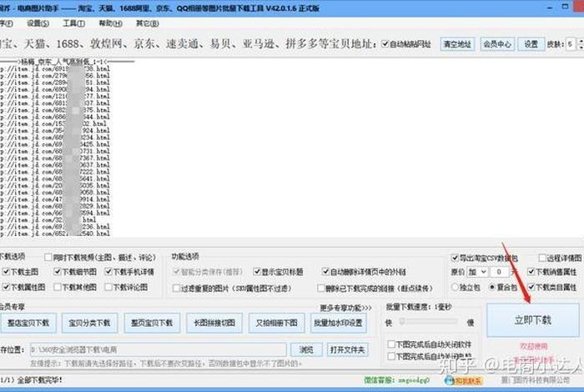
Task: Click the company name in the status bar
Action: (535, 380)
